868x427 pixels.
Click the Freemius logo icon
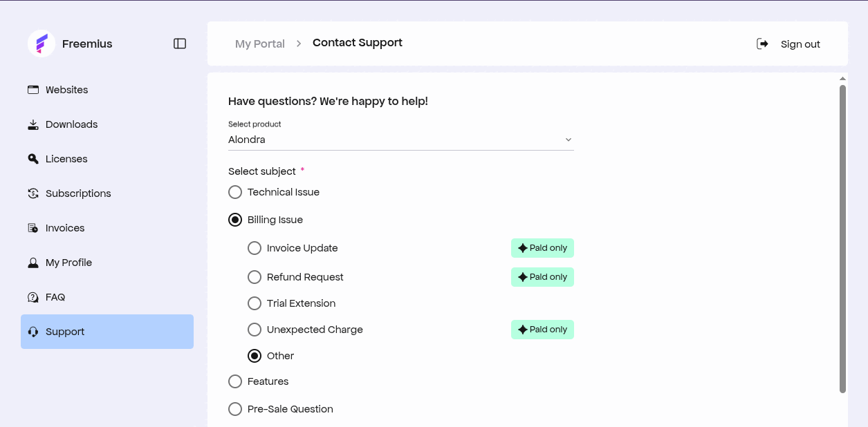coord(41,44)
